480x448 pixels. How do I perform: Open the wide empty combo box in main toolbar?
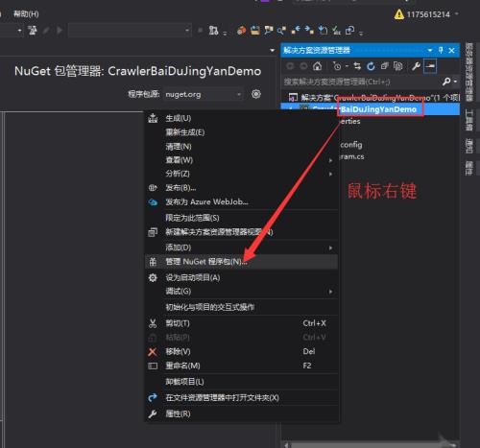pyautogui.click(x=130, y=31)
